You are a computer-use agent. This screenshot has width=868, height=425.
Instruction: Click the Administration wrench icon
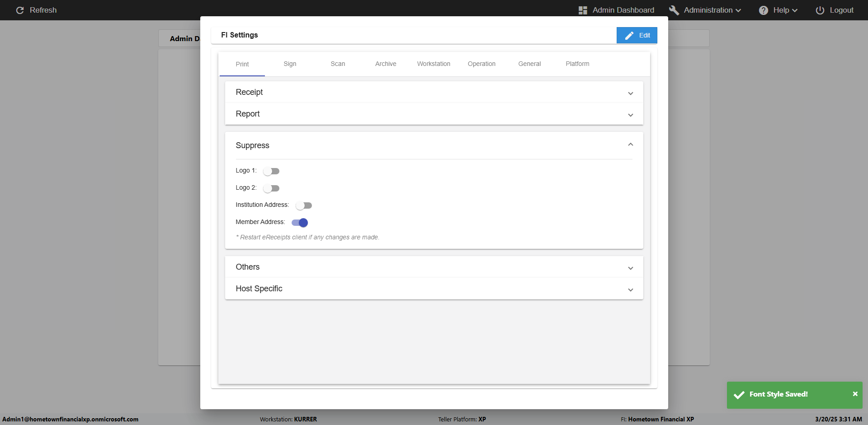point(674,10)
